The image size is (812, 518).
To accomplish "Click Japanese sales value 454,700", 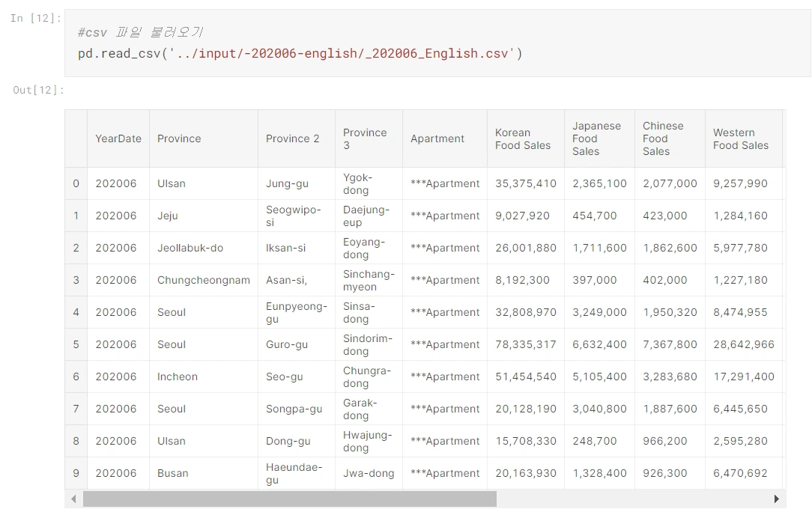I will tap(599, 216).
